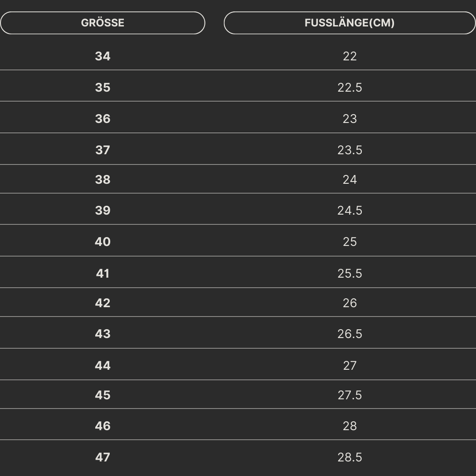Click size 47 at the table bottom
This screenshot has width=476, height=476.
tap(103, 457)
